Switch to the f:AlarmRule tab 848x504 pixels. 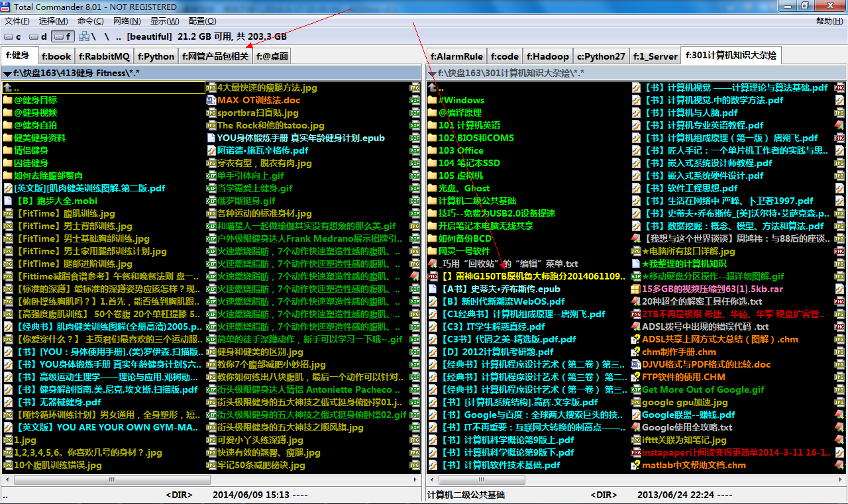pos(456,56)
